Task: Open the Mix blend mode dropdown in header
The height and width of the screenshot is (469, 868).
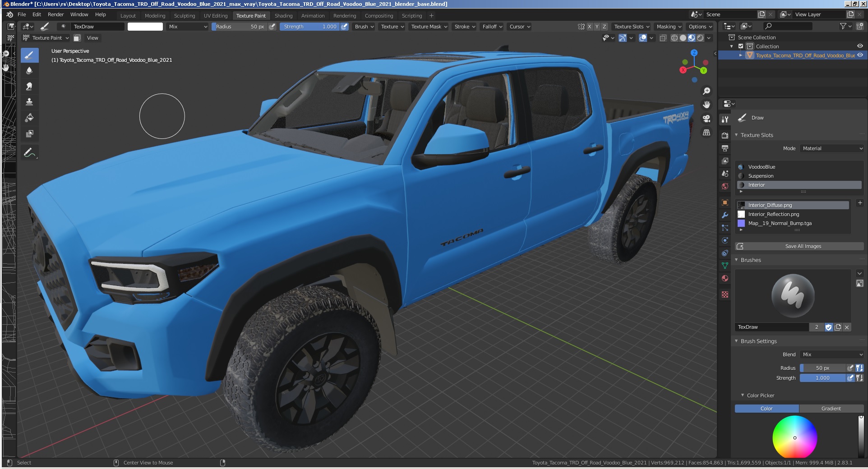Action: [x=188, y=27]
